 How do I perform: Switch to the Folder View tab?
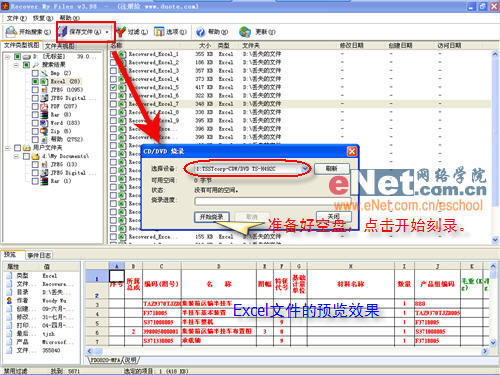pyautogui.click(x=59, y=46)
